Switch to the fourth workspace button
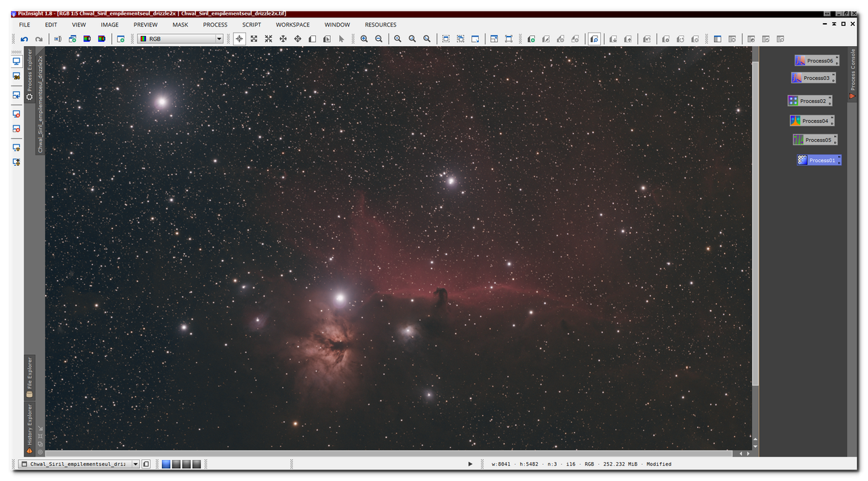Screen dimensions: 868x481 [x=197, y=464]
